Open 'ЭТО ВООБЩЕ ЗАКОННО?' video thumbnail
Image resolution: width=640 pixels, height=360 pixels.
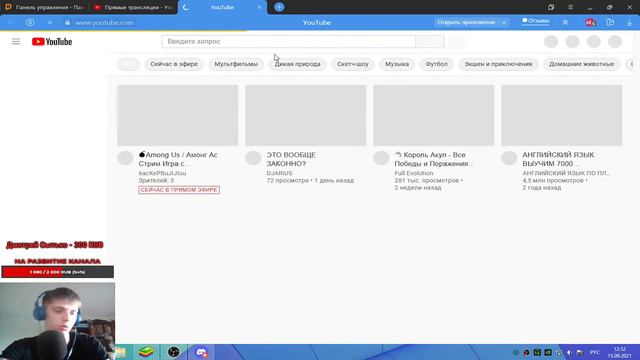tap(306, 115)
